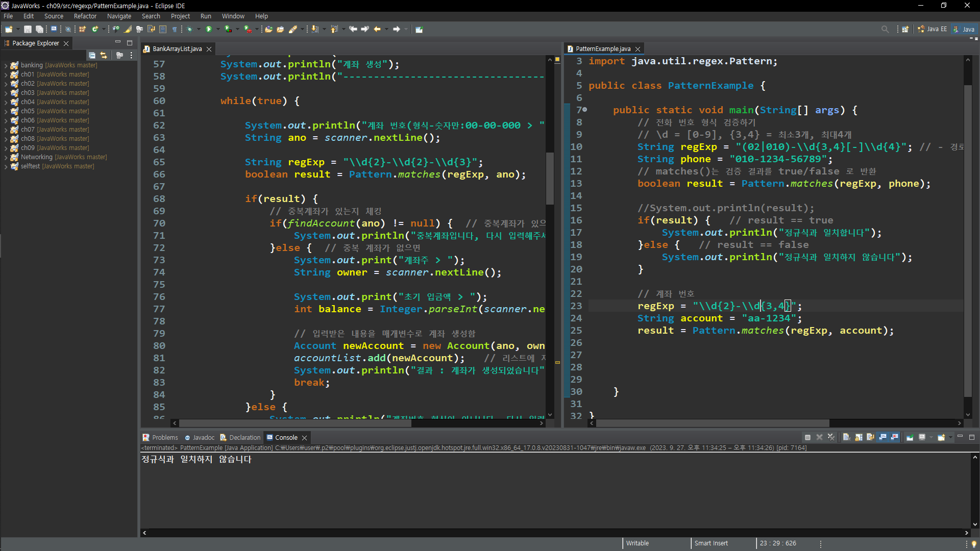Viewport: 980px width, 551px height.
Task: Toggle Show Console on standard output change
Action: [883, 437]
